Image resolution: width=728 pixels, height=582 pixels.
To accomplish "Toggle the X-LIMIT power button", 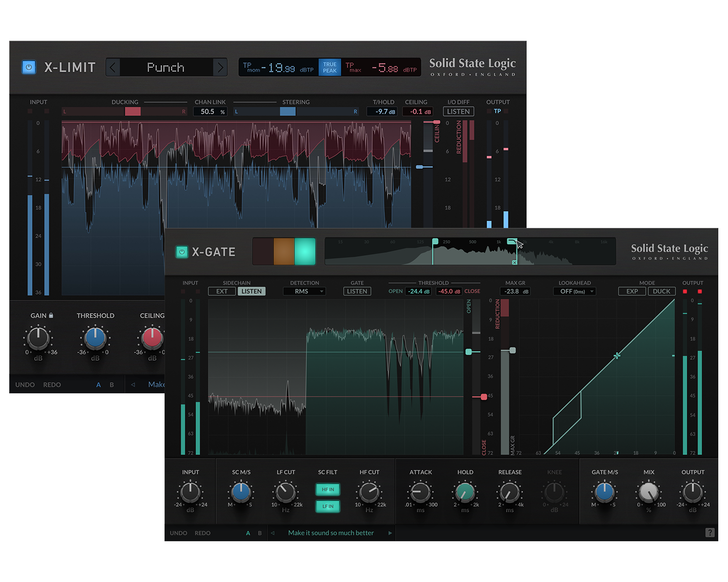I will [29, 67].
